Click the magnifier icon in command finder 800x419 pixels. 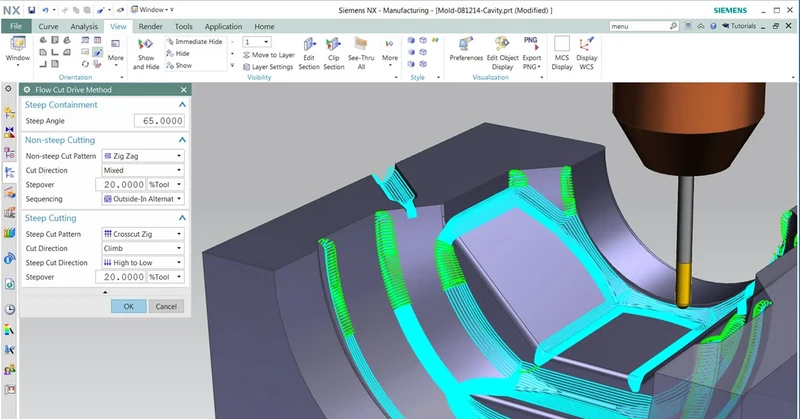pos(673,26)
